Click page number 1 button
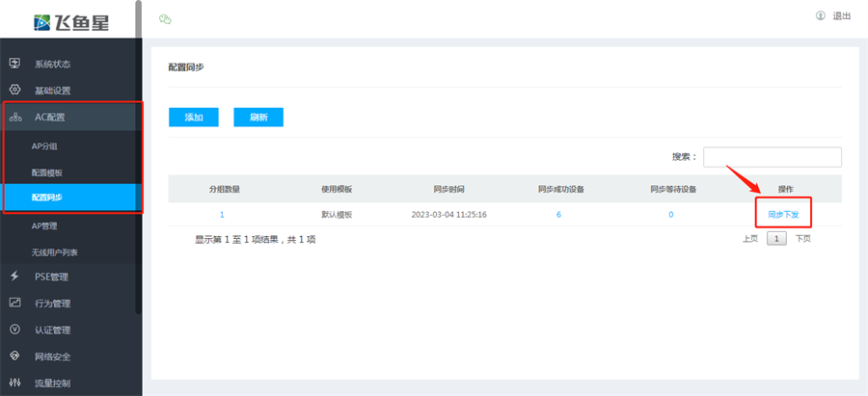Screen dimensions: 868x396 [x=776, y=239]
